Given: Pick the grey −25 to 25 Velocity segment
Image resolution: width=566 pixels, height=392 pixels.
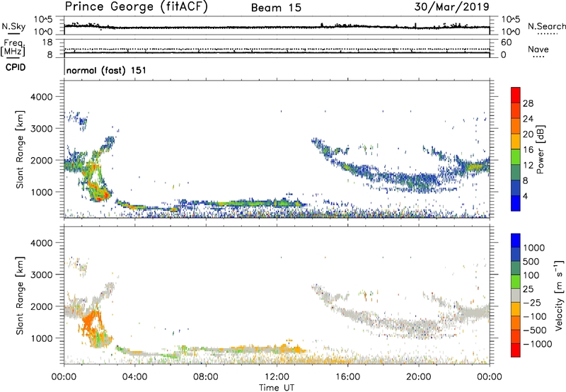Looking at the screenshot, I should 516,295.
